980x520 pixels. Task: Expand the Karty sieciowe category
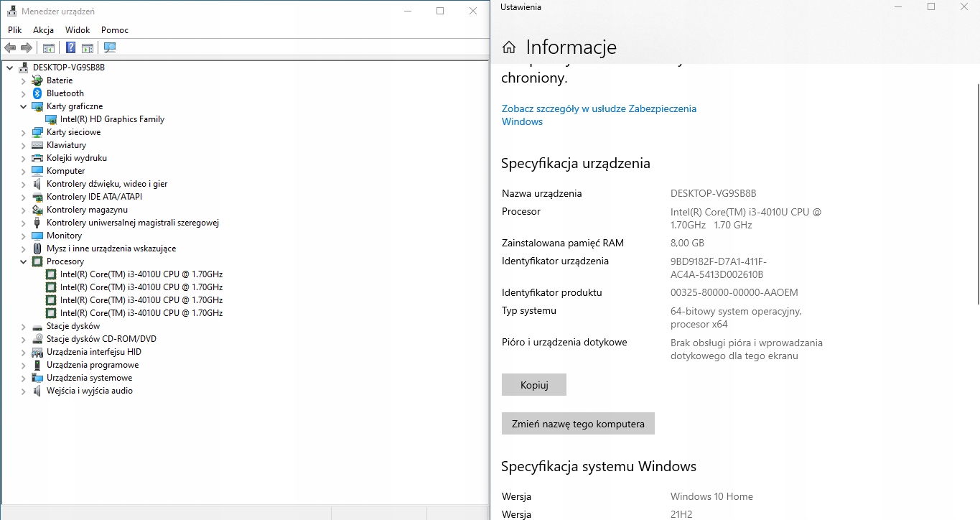pos(23,132)
